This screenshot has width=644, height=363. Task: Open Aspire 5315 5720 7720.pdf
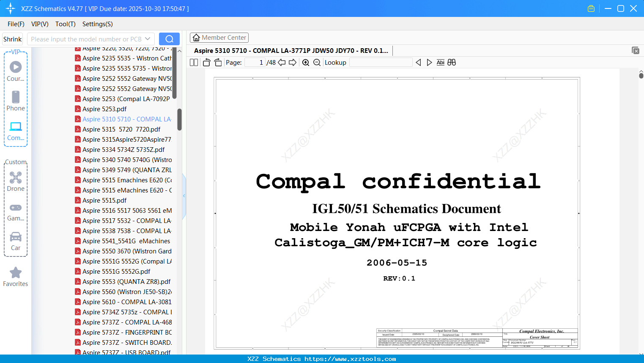tap(118, 129)
